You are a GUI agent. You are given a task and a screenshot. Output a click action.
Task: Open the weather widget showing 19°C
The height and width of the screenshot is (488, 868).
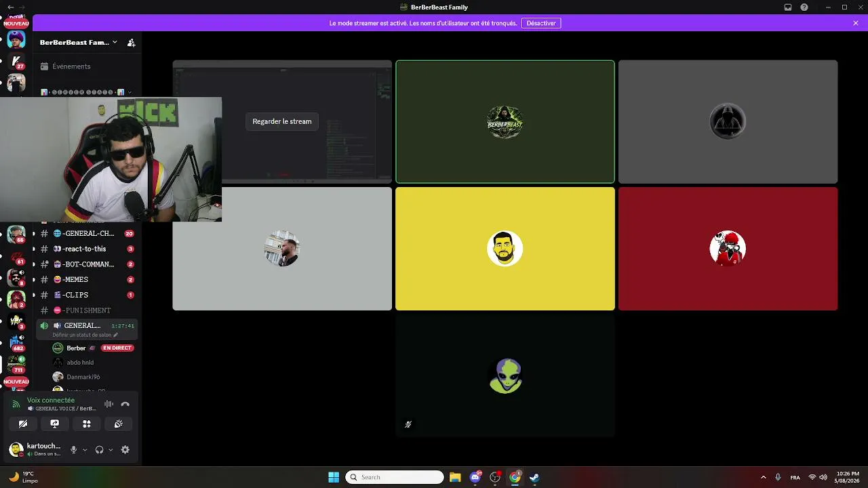pos(22,477)
